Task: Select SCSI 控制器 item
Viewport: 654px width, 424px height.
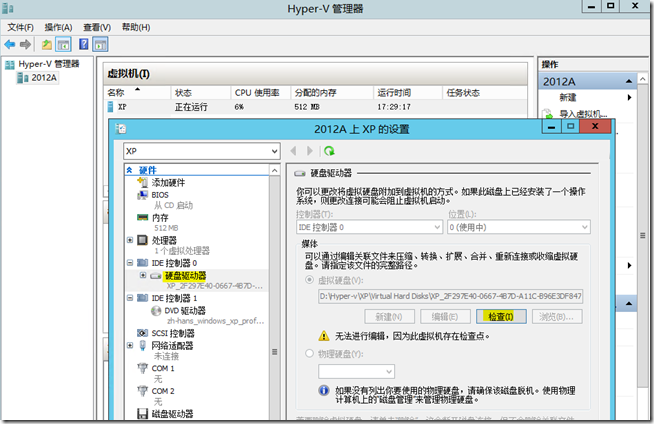Action: (x=173, y=333)
